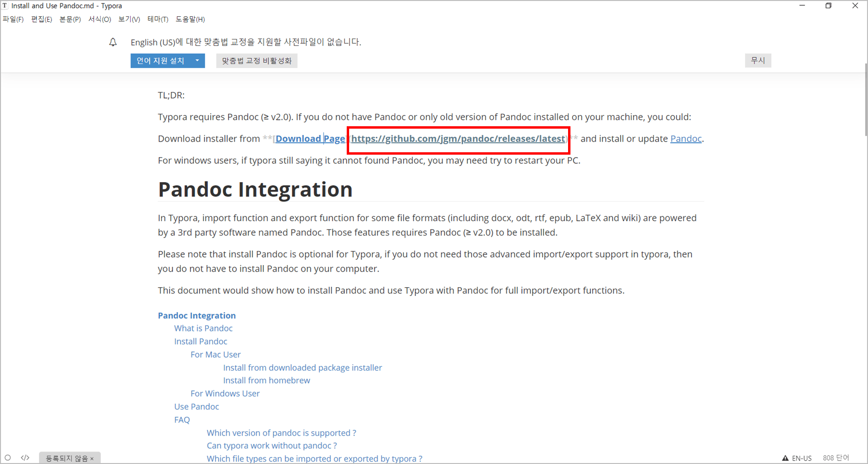
Task: Go to Install Pandoc section link
Action: (201, 341)
